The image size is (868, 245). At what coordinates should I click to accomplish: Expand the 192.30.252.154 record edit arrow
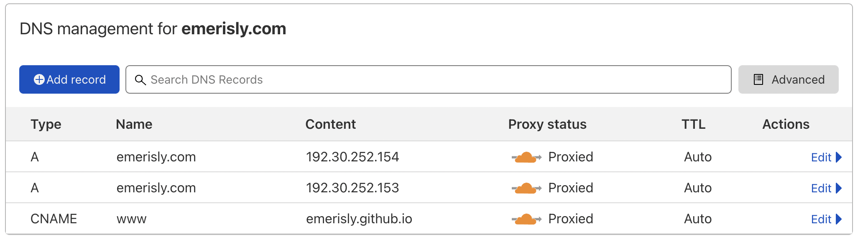click(838, 157)
